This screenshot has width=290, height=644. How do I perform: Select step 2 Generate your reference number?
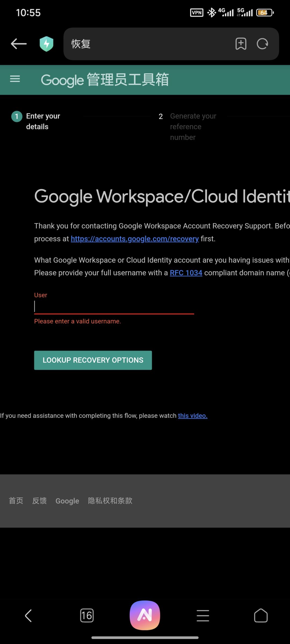(x=188, y=127)
